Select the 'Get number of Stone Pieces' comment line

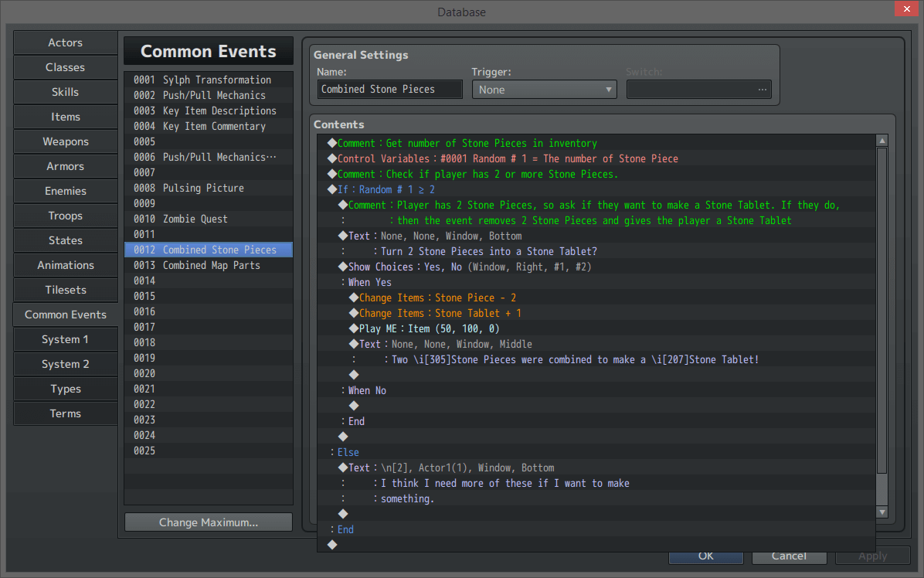tap(596, 143)
